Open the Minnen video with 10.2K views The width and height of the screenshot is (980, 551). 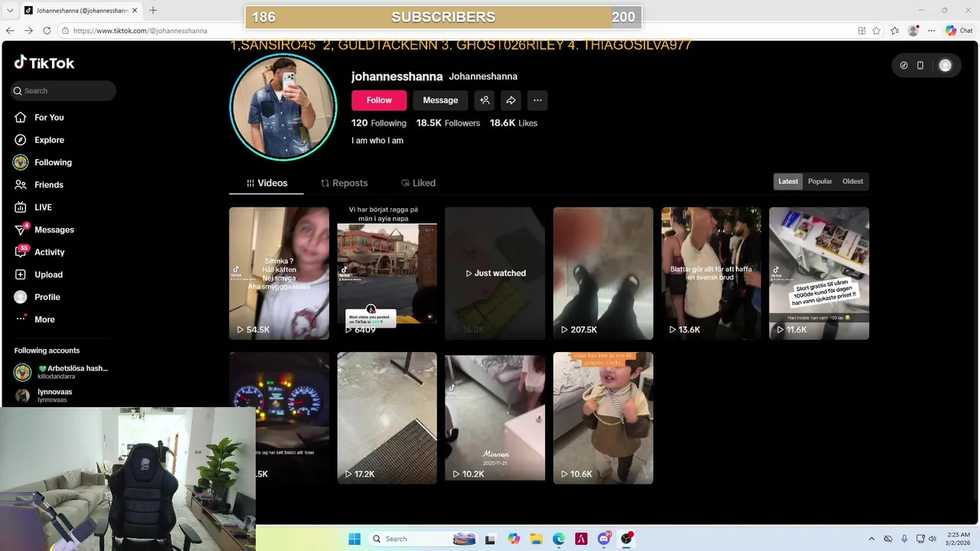pos(495,418)
